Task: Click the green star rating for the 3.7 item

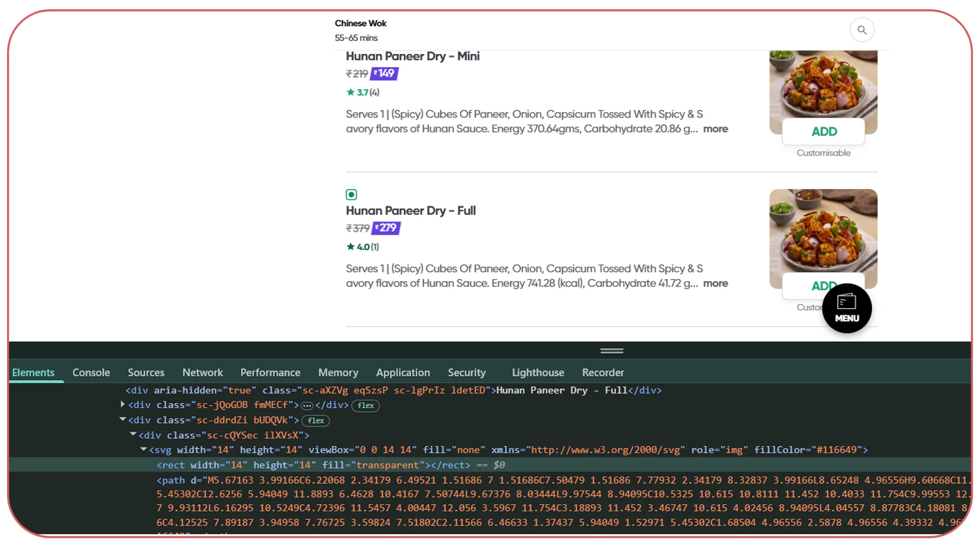Action: pyautogui.click(x=350, y=92)
